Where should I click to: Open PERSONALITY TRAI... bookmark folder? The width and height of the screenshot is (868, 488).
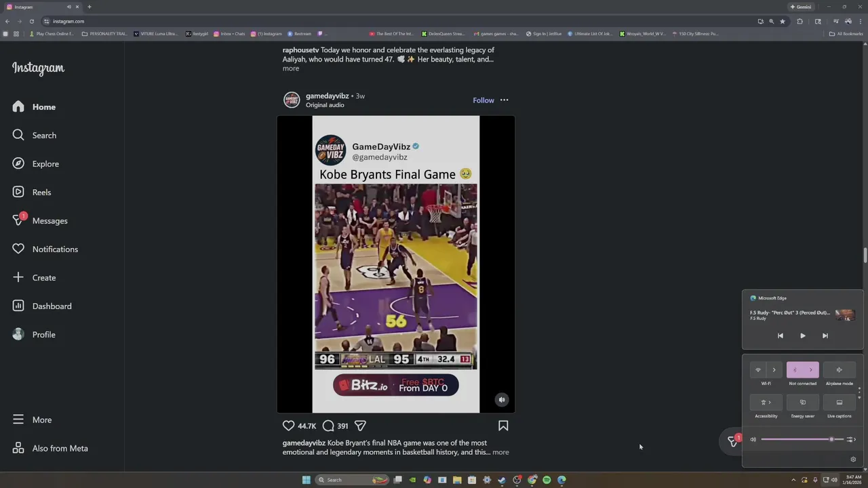[x=104, y=33]
